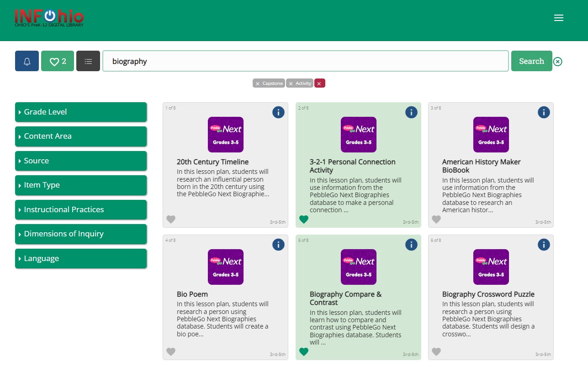Open PebbleGo Next thumbnail of 3-2-1 Personal Connection
Screen dimensions: 588x366
(x=359, y=135)
